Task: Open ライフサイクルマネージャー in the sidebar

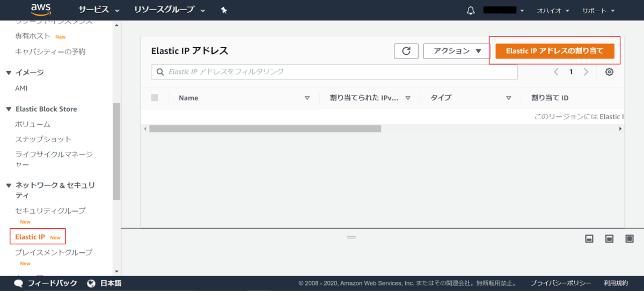Action: coord(54,159)
